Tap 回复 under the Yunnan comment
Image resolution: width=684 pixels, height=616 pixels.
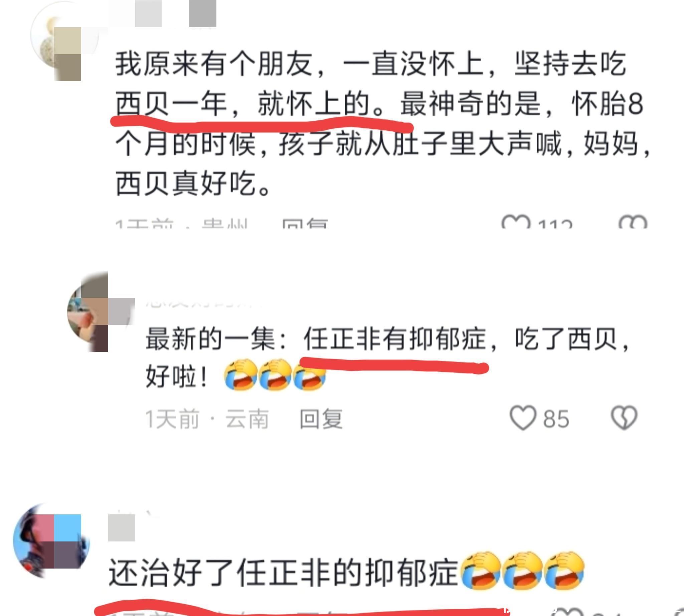click(x=321, y=419)
